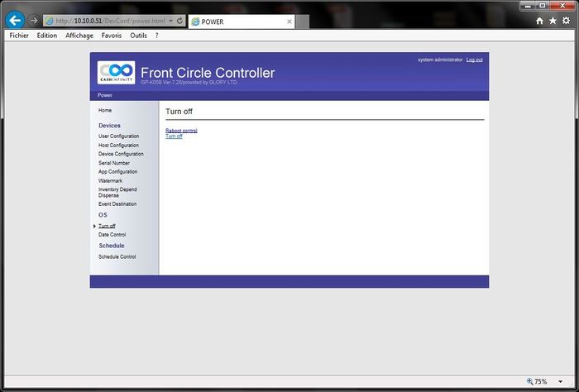Image resolution: width=579 pixels, height=392 pixels.
Task: Open the ? help menu
Action: 156,36
